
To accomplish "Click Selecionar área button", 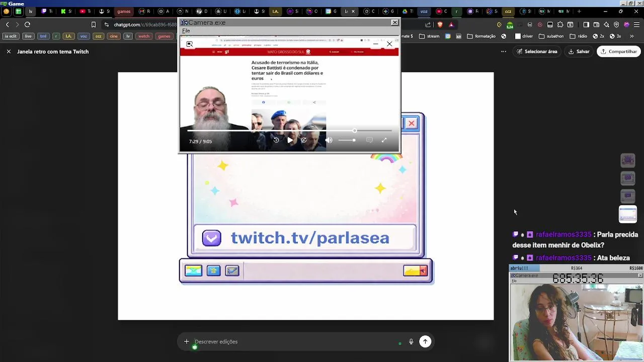I will click(537, 51).
